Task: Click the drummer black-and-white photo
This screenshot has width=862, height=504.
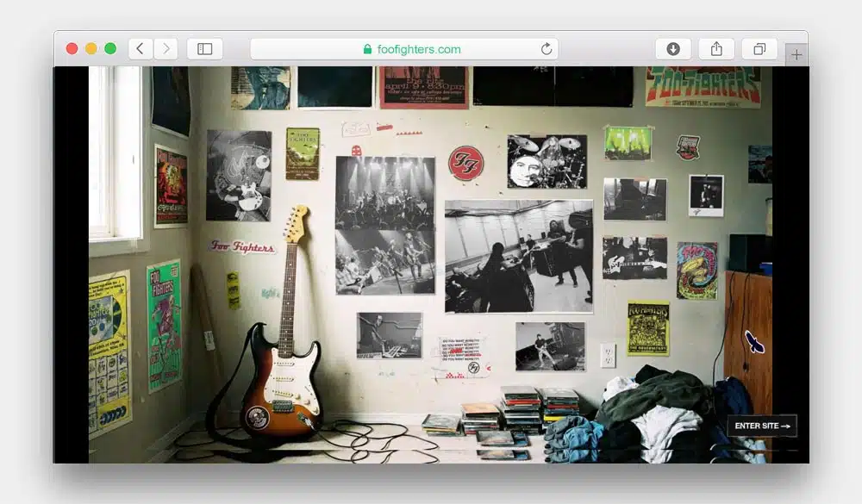Action: (x=547, y=162)
